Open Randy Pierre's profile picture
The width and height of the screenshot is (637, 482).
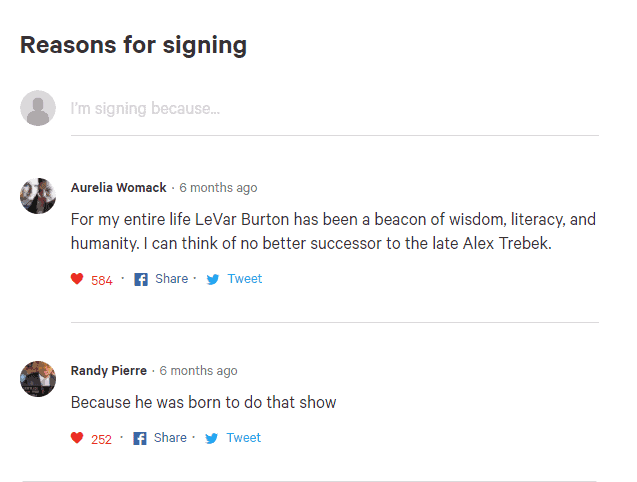38,379
